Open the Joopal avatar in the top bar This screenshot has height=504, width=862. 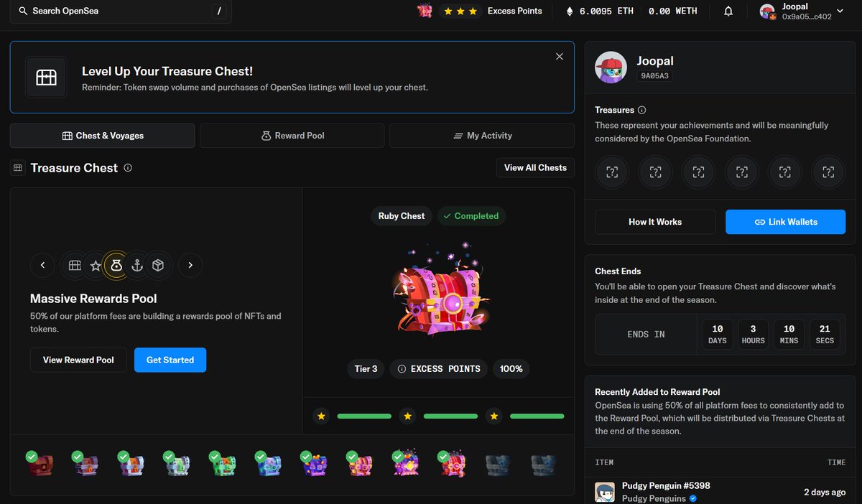tap(768, 11)
